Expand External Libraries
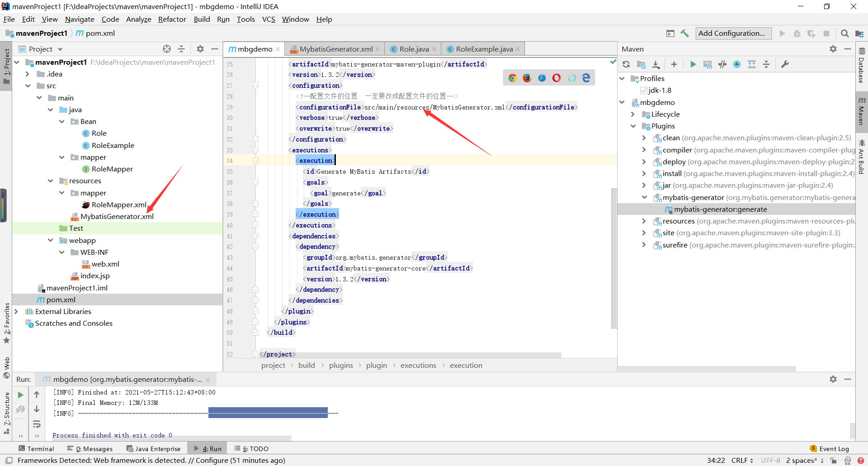Screen dimensions: 868x466 (16, 311)
